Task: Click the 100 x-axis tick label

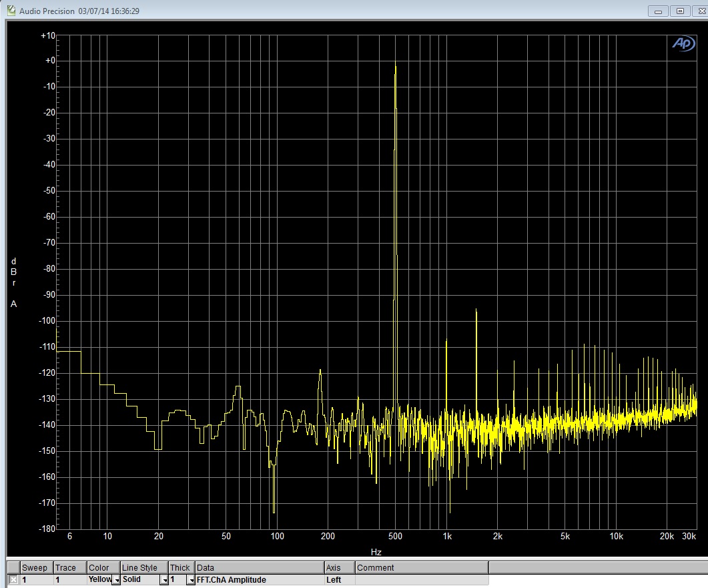Action: point(277,536)
